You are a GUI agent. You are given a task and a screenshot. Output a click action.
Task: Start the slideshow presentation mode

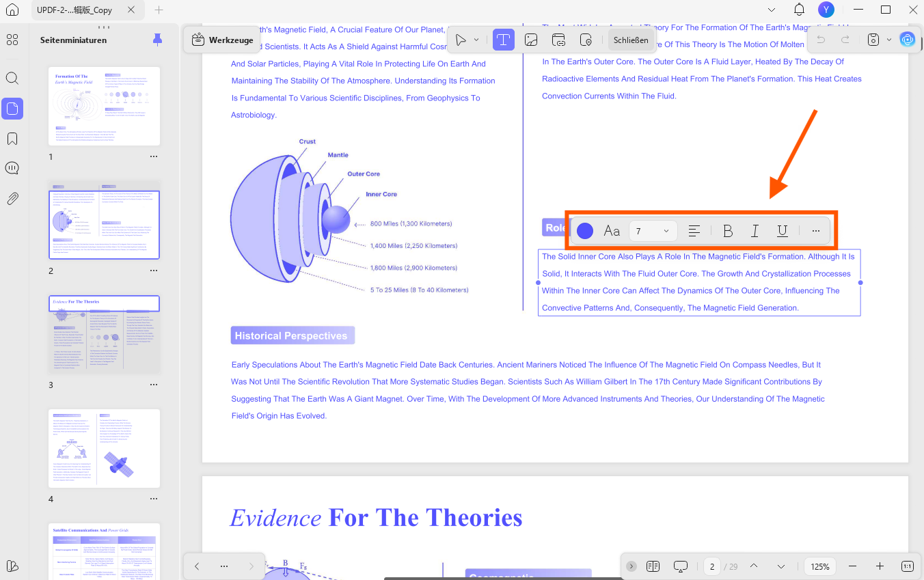coord(680,566)
